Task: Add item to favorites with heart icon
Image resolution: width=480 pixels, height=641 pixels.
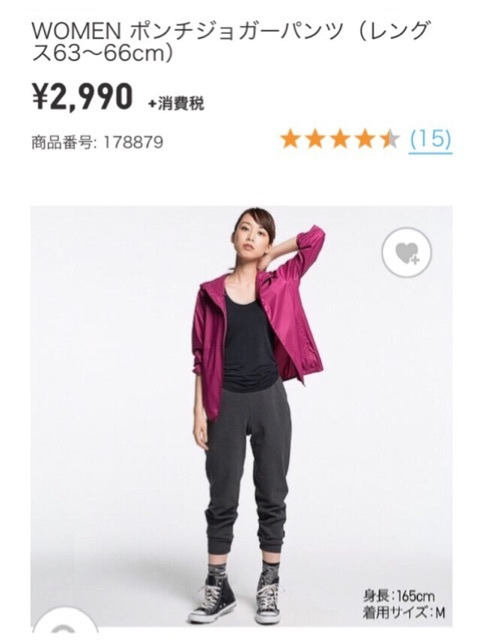Action: coord(406,252)
